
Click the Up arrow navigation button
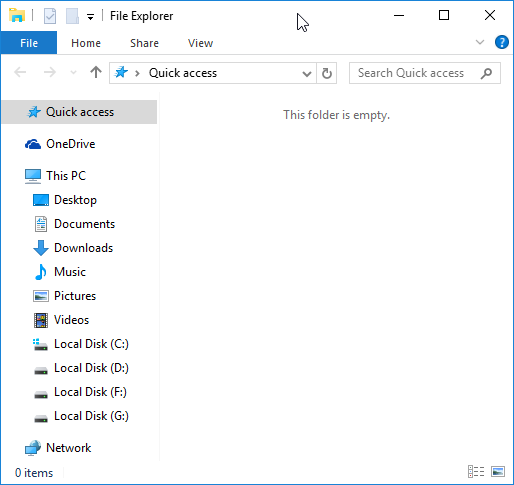tap(96, 72)
